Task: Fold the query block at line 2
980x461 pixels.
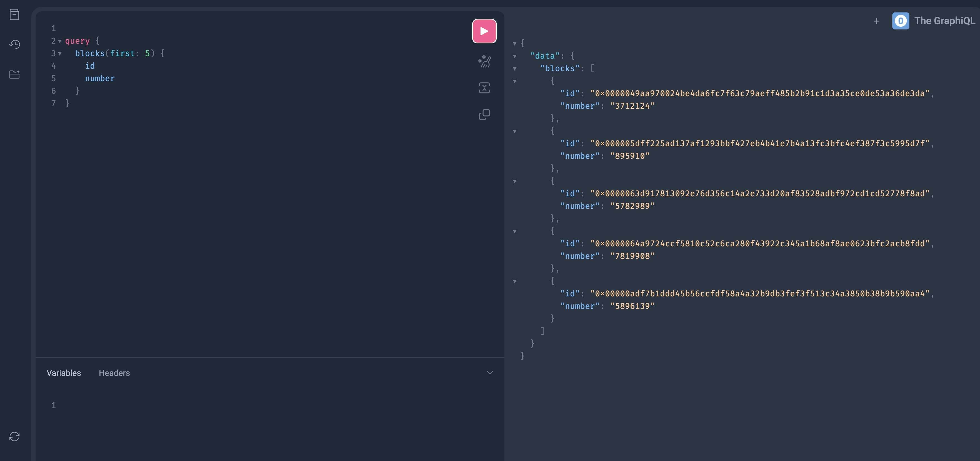Action: pos(60,41)
